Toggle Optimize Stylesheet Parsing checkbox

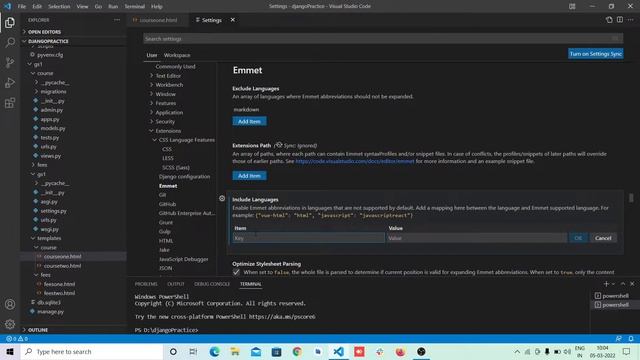[x=236, y=272]
